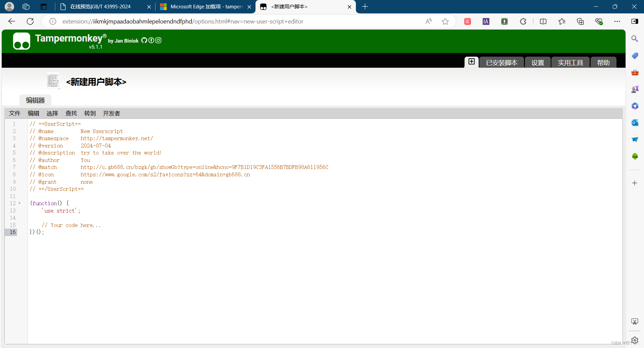
Task: Open Outlook from the Edge sidebar
Action: pyautogui.click(x=635, y=123)
